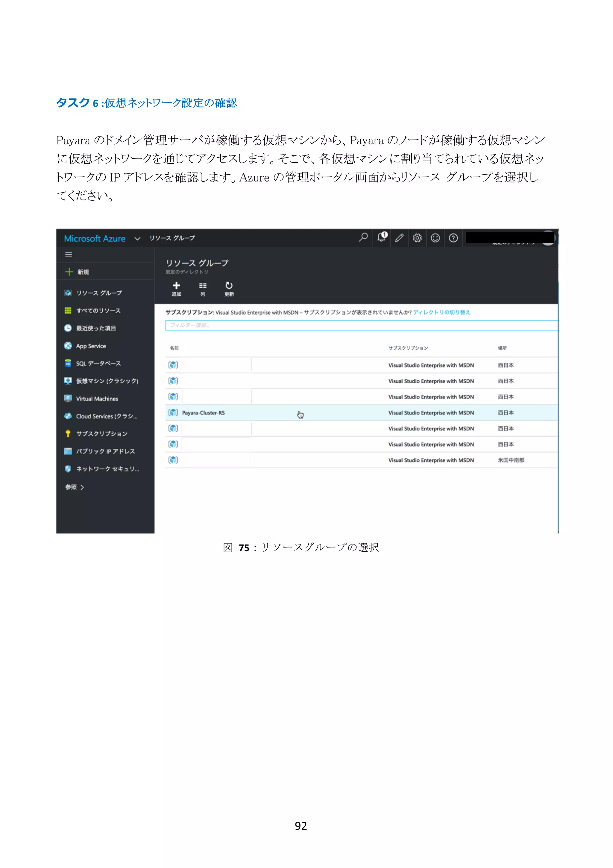
Task: Click the Microsoft Azure logo text
Action: coord(94,238)
